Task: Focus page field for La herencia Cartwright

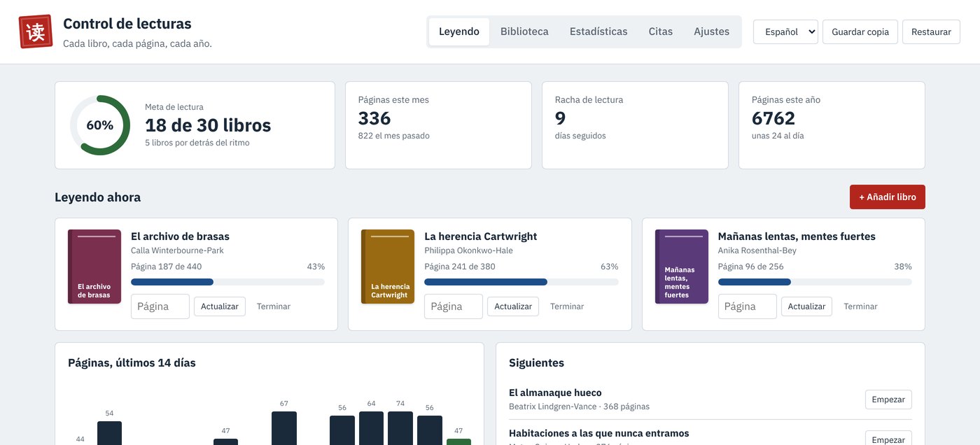Action: pyautogui.click(x=454, y=306)
